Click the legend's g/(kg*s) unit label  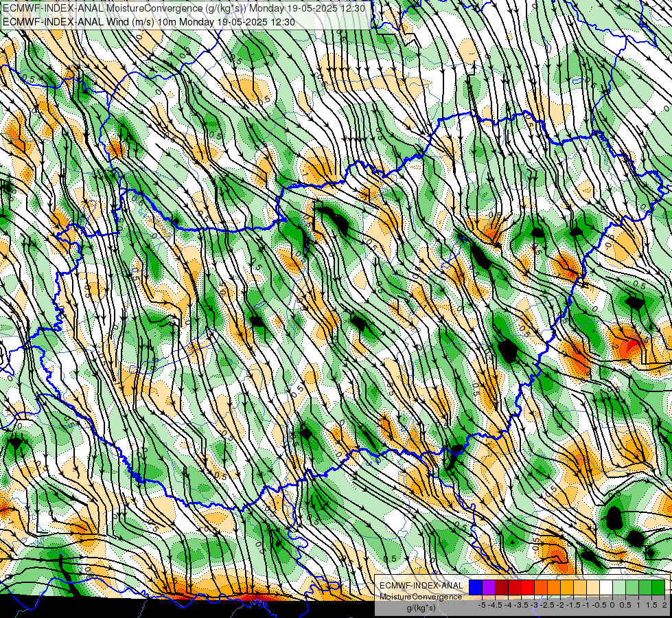(x=421, y=608)
